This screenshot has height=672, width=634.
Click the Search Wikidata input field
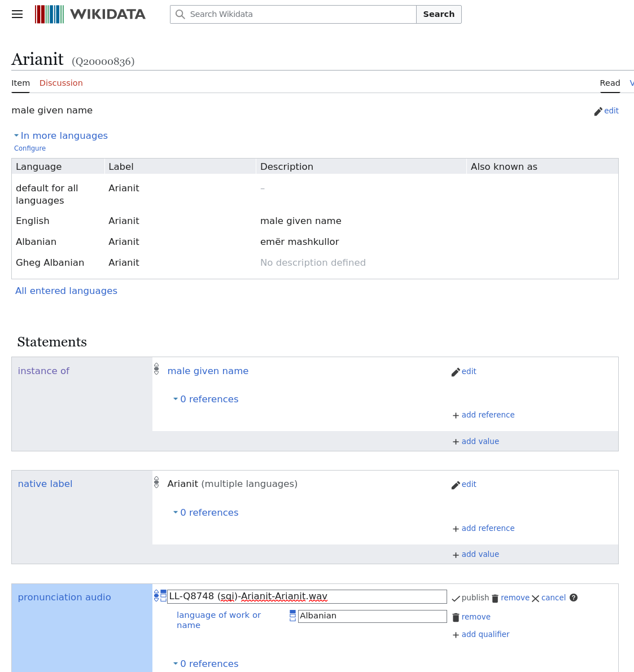click(293, 14)
